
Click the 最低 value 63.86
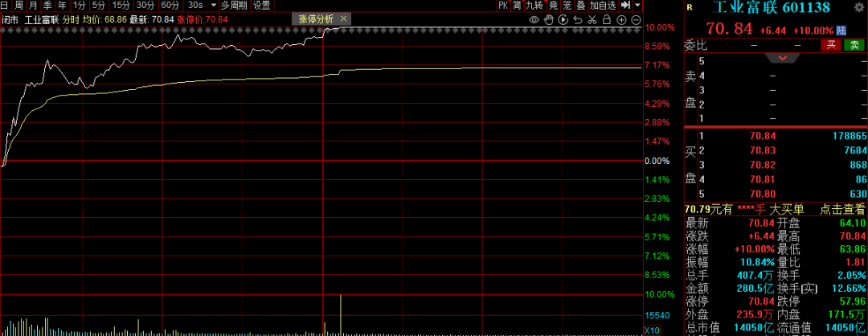click(x=851, y=249)
